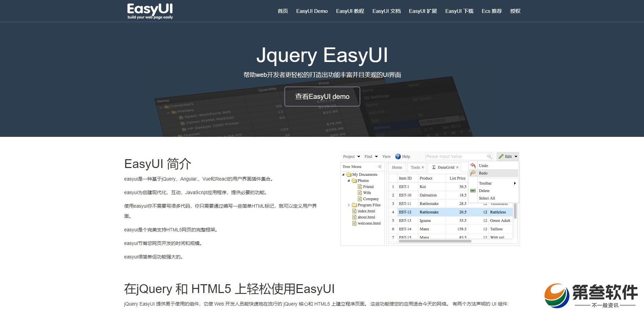Collapse Tree Menu panel with double-chevron icon
This screenshot has height=313, width=644.
[x=380, y=167]
